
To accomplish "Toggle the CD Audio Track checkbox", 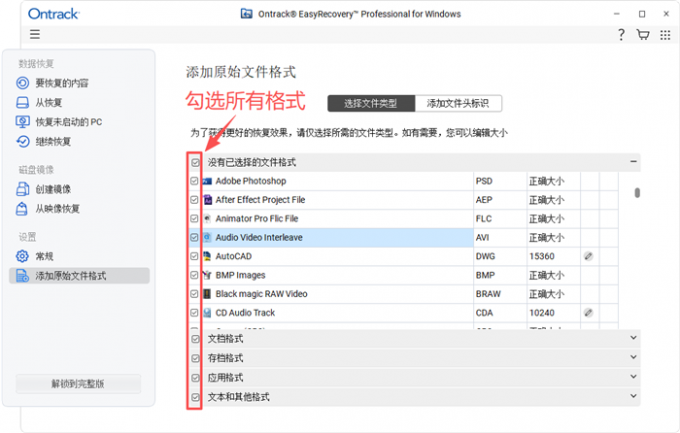I will click(x=194, y=313).
